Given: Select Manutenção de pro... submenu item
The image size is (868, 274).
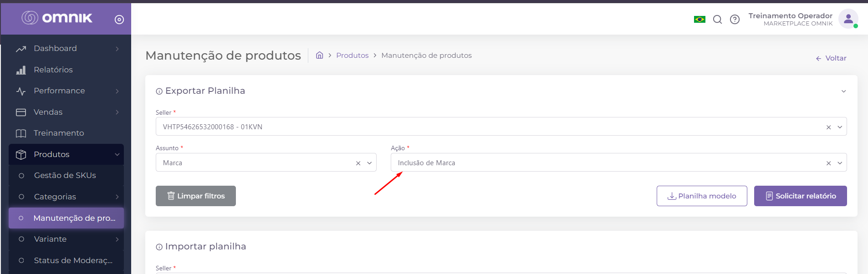Looking at the screenshot, I should pos(66,218).
